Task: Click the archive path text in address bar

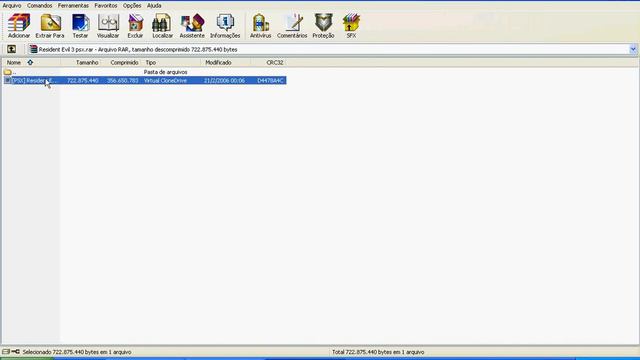Action: [138, 49]
